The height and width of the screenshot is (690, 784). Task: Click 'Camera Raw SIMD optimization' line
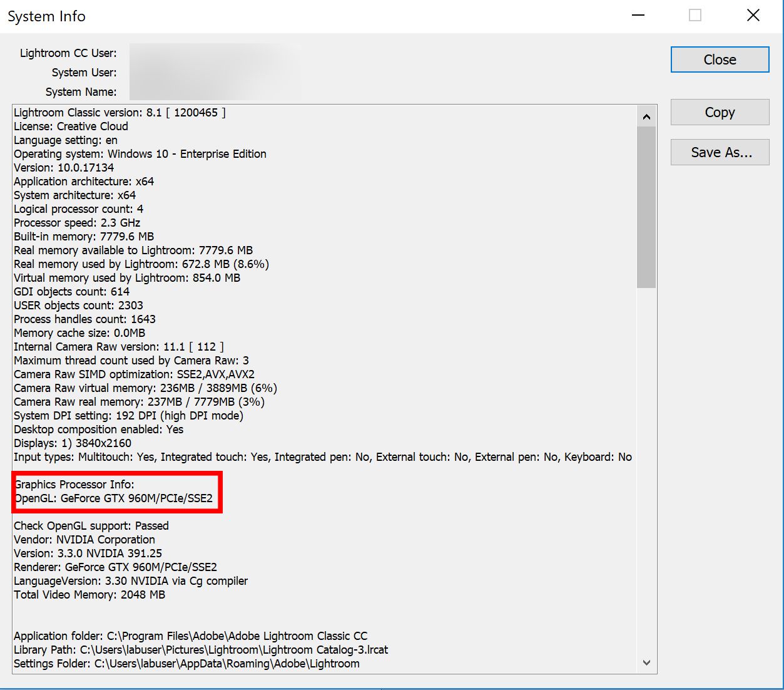point(134,374)
